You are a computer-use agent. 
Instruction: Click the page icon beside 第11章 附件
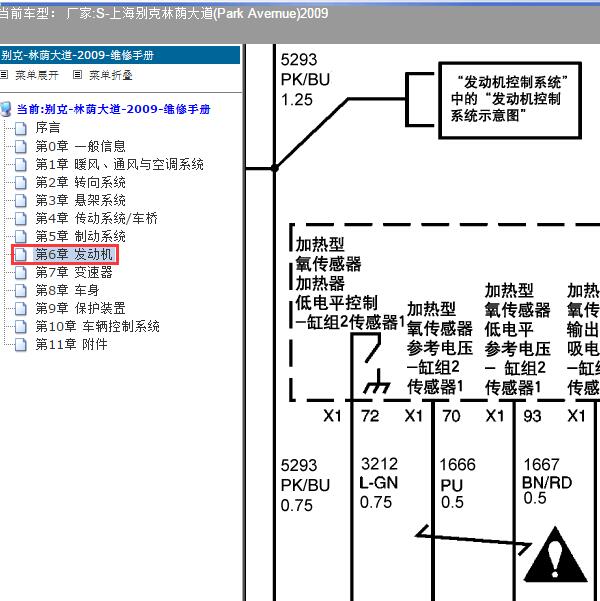pyautogui.click(x=21, y=345)
